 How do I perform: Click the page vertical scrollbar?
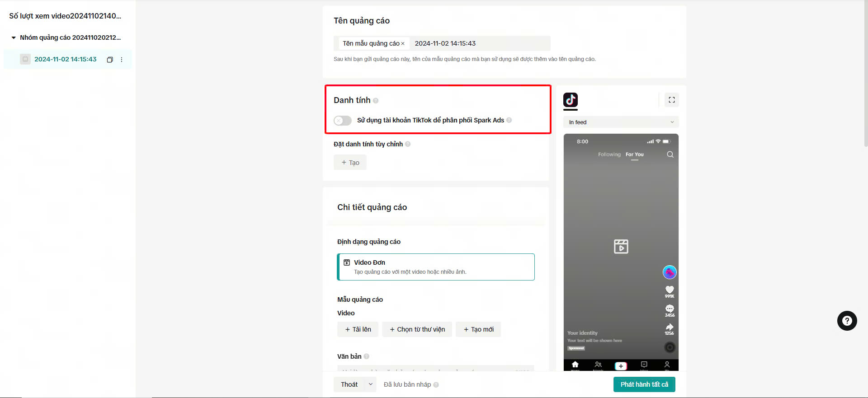[866, 73]
